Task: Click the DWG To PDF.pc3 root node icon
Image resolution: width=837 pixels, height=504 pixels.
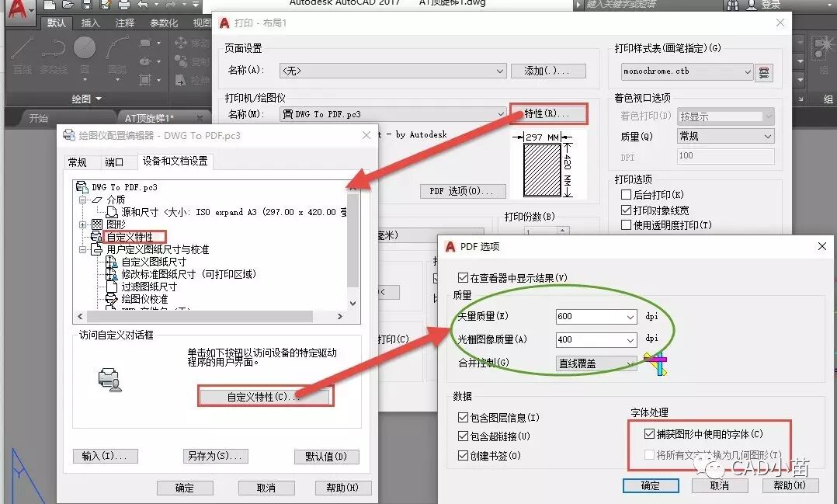Action: click(x=82, y=187)
